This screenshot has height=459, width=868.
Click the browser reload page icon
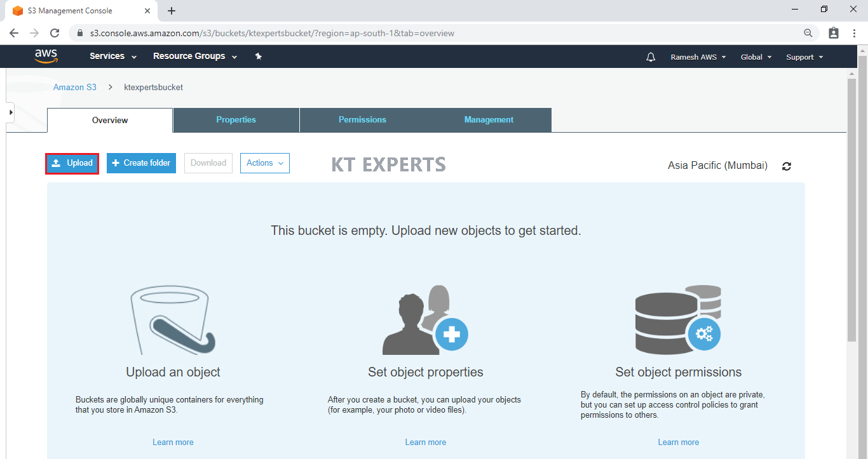pos(55,33)
